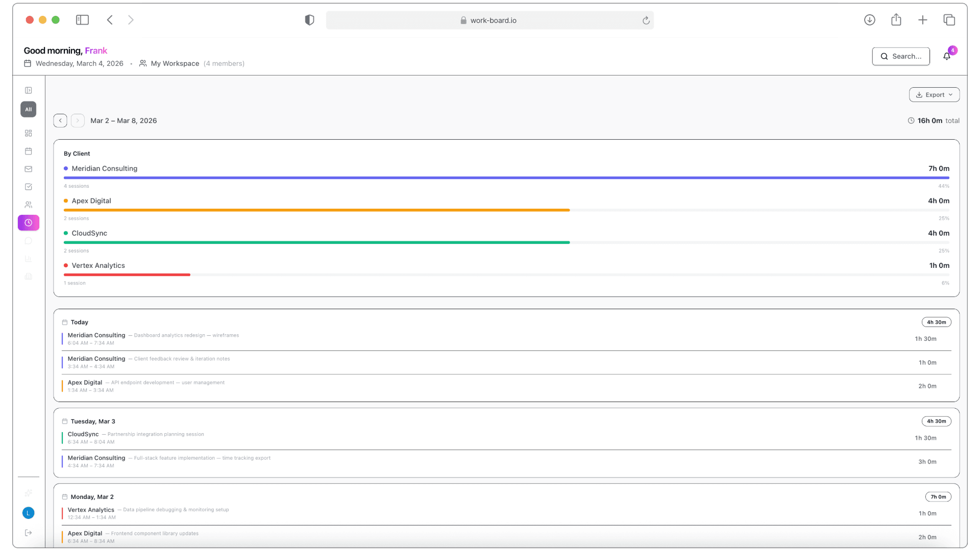The height and width of the screenshot is (551, 980).
Task: Open the bar chart reports icon in sidebar
Action: click(29, 259)
